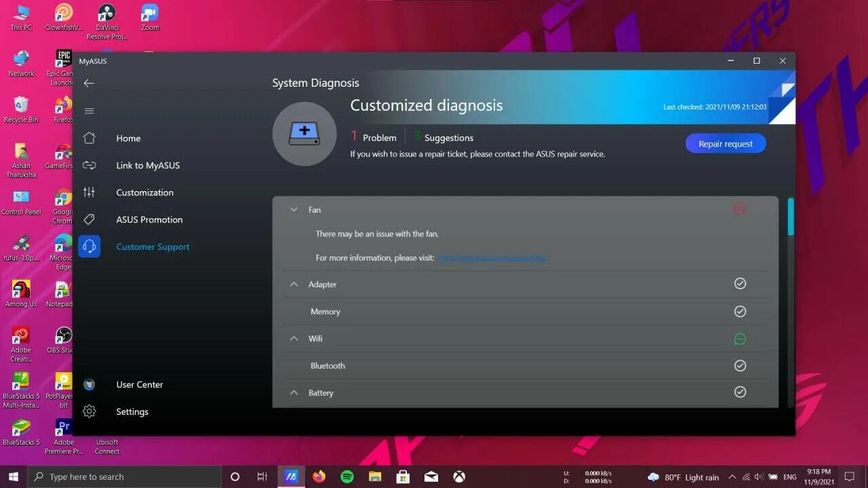Click the Memory checkmark status icon
This screenshot has height=488, width=868.
pyautogui.click(x=740, y=311)
